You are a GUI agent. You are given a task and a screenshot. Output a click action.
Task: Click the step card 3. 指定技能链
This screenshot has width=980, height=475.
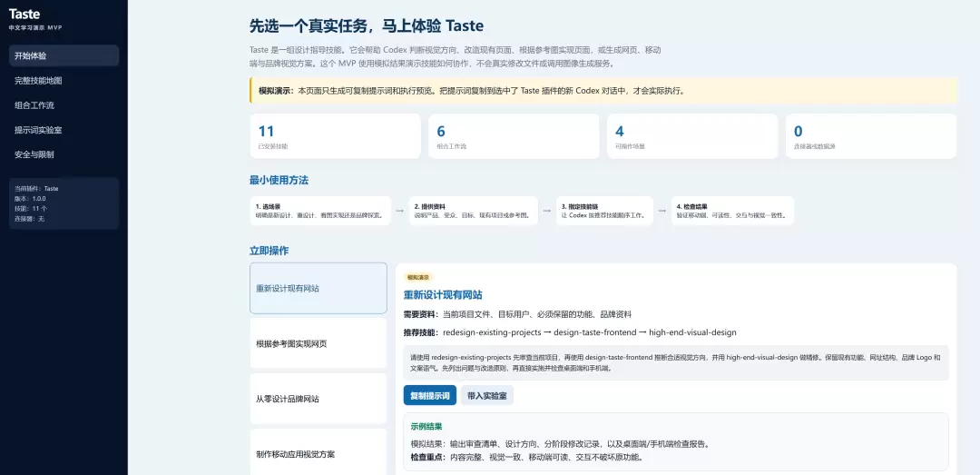pos(604,211)
